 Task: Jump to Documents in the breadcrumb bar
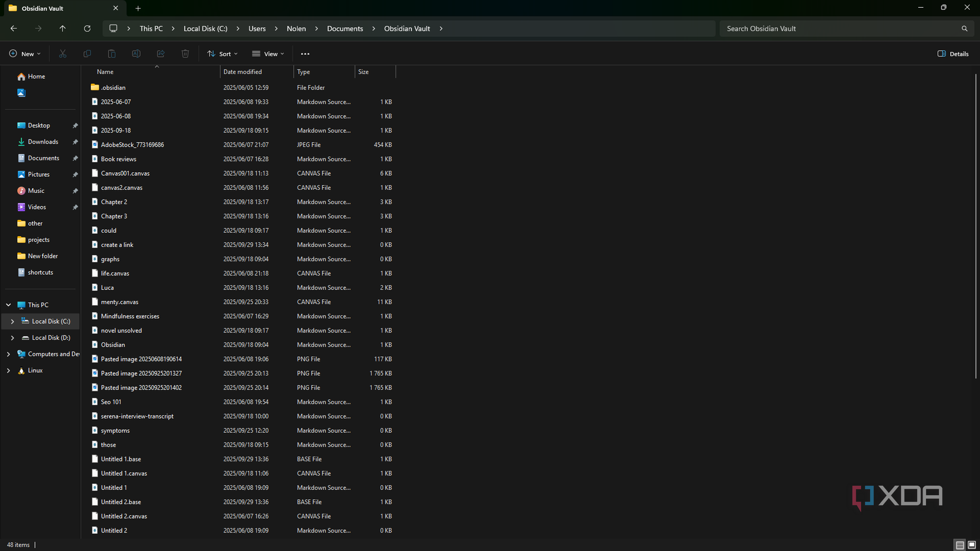click(x=344, y=28)
